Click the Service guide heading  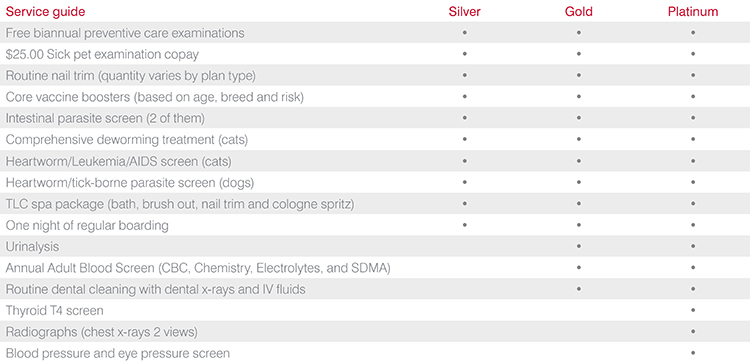[45, 12]
